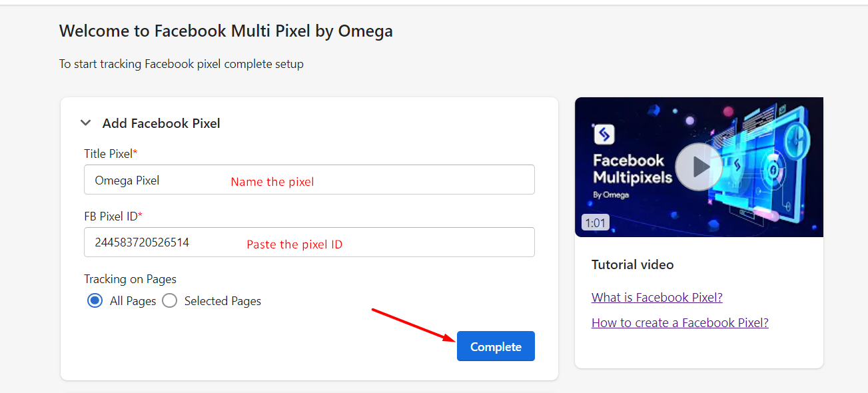Click the Selected Pages label text
This screenshot has height=393, width=868.
[x=222, y=301]
